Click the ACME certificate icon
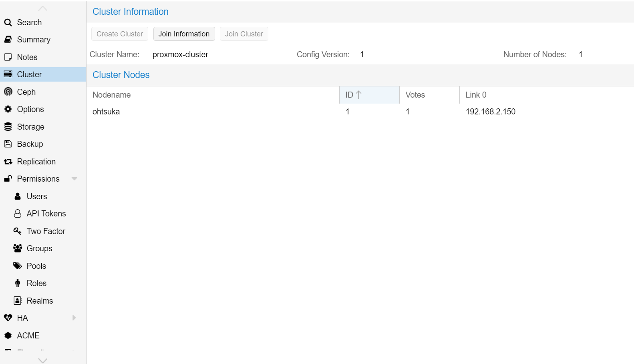Image resolution: width=634 pixels, height=364 pixels. pos(8,336)
